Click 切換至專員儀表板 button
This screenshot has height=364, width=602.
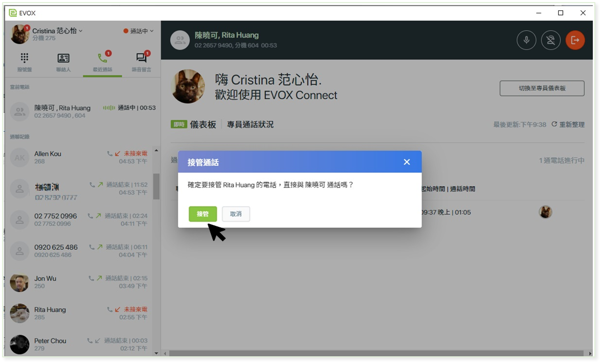coord(542,88)
